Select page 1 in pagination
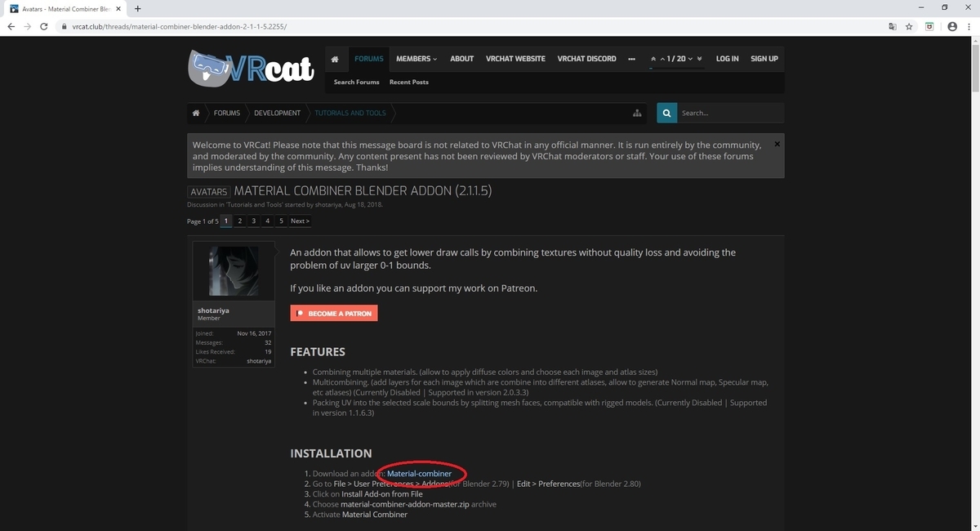This screenshot has width=980, height=531. (x=226, y=221)
